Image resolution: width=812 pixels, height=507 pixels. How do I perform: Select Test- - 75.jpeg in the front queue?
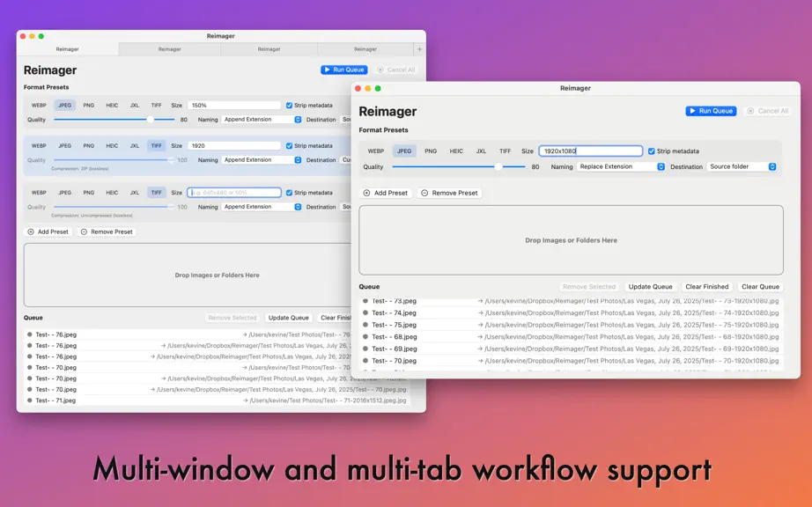[x=394, y=325]
